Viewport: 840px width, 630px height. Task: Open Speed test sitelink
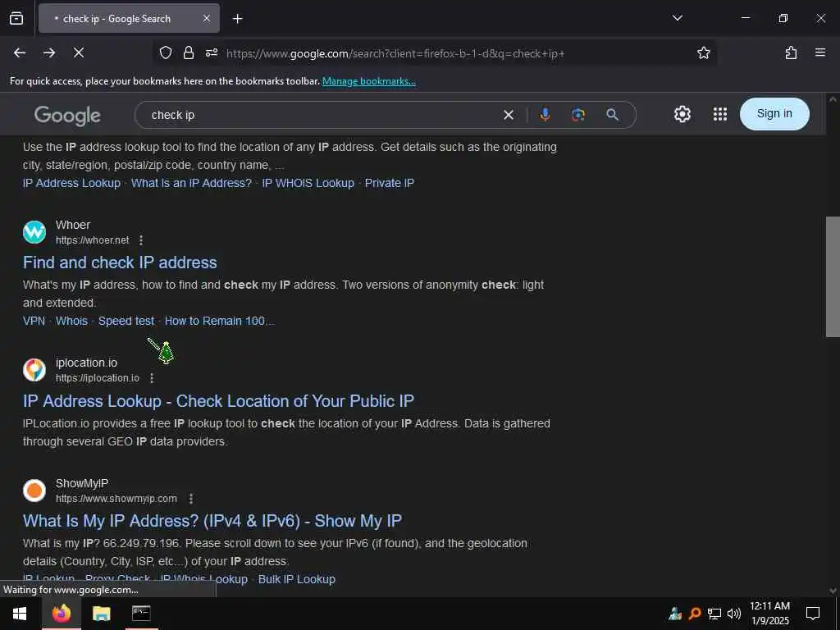click(126, 321)
